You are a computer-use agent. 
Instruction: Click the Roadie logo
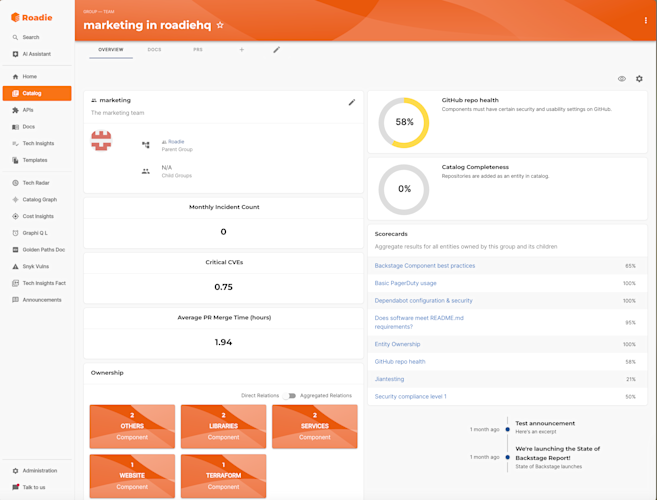point(31,18)
